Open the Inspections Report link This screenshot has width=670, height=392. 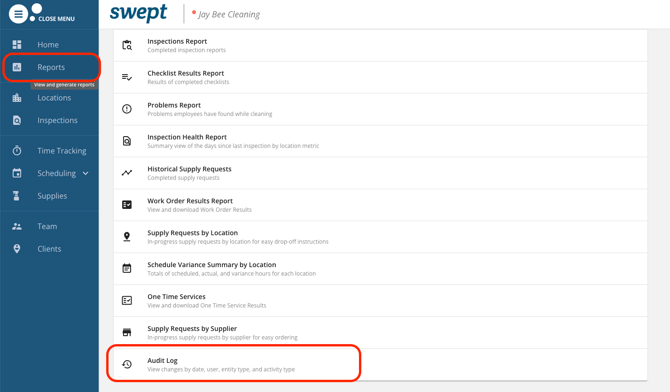pos(380,45)
